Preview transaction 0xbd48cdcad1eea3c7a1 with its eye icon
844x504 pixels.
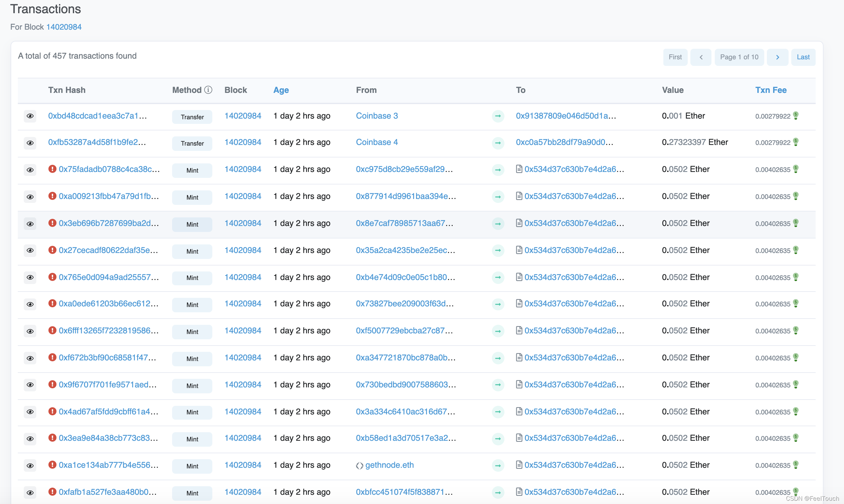click(30, 116)
